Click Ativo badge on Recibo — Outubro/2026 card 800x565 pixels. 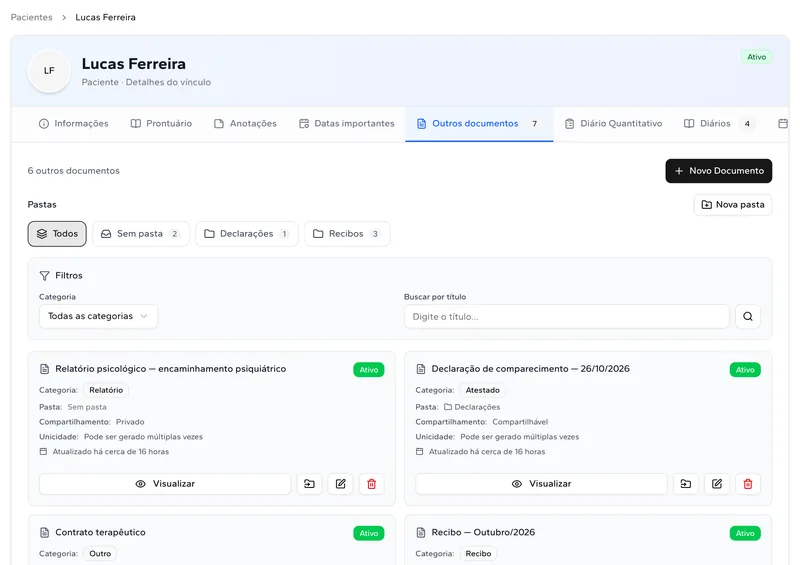tap(745, 533)
